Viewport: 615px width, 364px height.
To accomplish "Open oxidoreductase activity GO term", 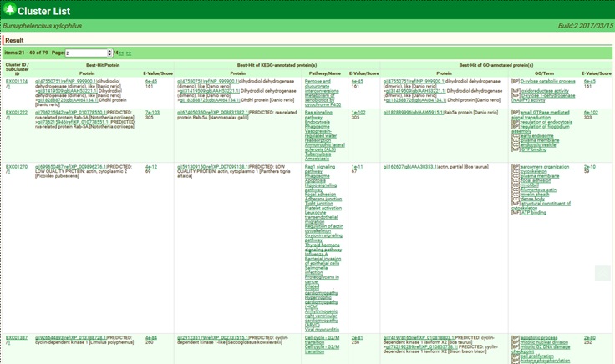I will point(545,91).
